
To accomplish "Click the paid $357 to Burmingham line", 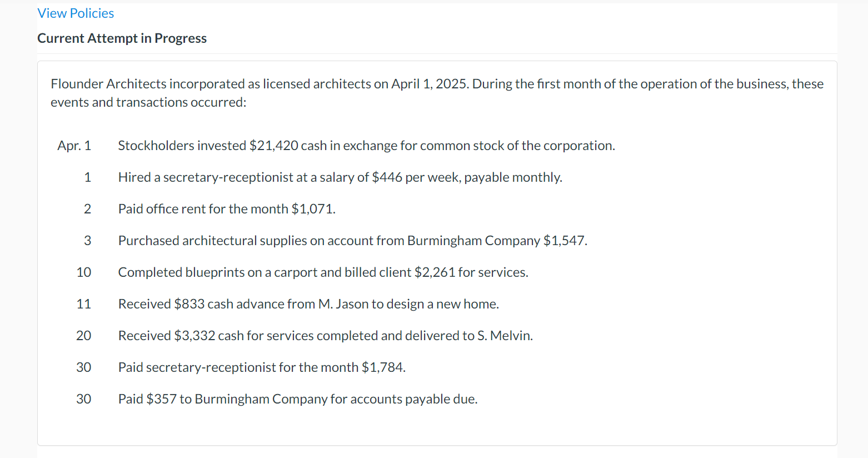I will pyautogui.click(x=297, y=399).
